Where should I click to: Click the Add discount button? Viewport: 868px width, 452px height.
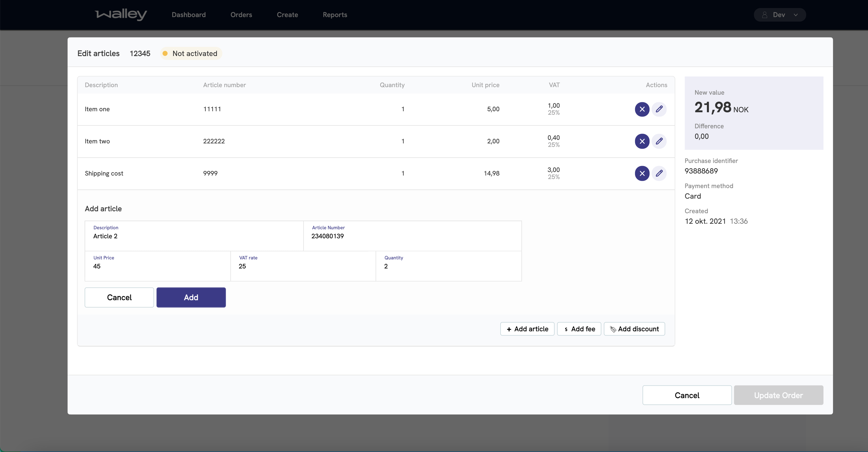coord(635,329)
